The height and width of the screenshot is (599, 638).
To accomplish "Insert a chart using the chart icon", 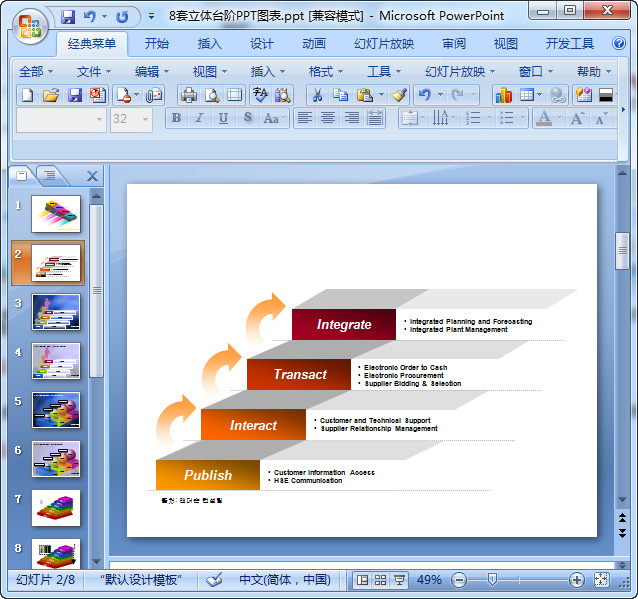I will [x=503, y=95].
